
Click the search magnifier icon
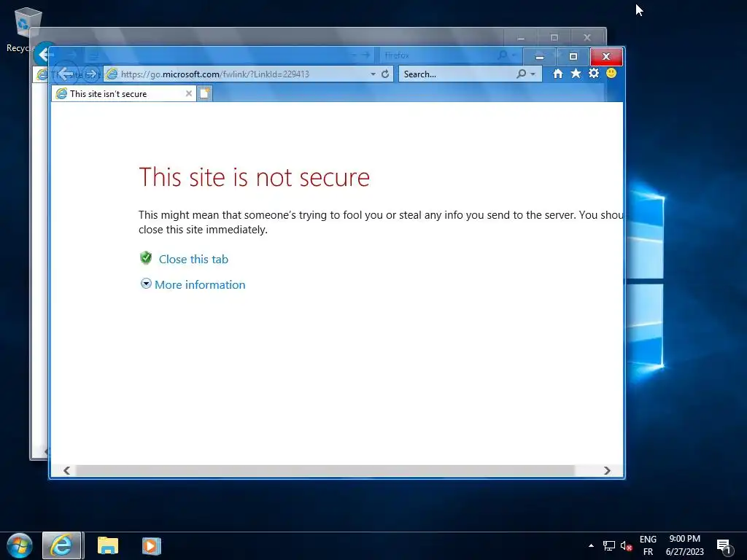pyautogui.click(x=521, y=74)
